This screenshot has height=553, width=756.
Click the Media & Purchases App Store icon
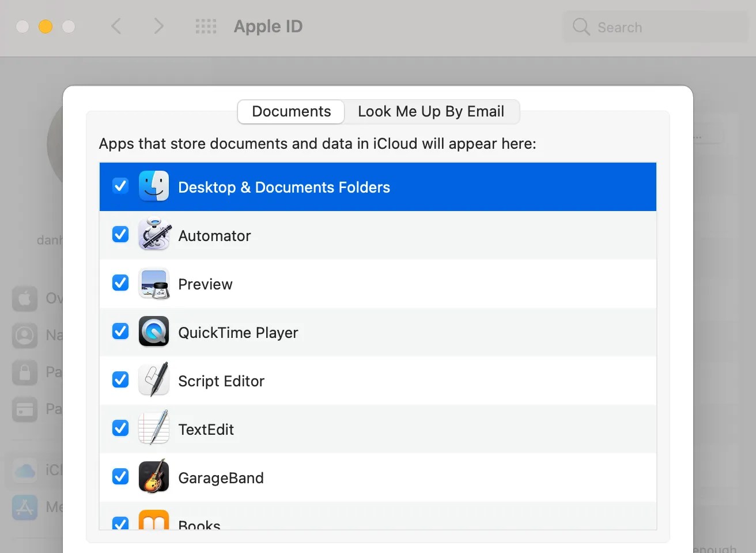pos(24,507)
